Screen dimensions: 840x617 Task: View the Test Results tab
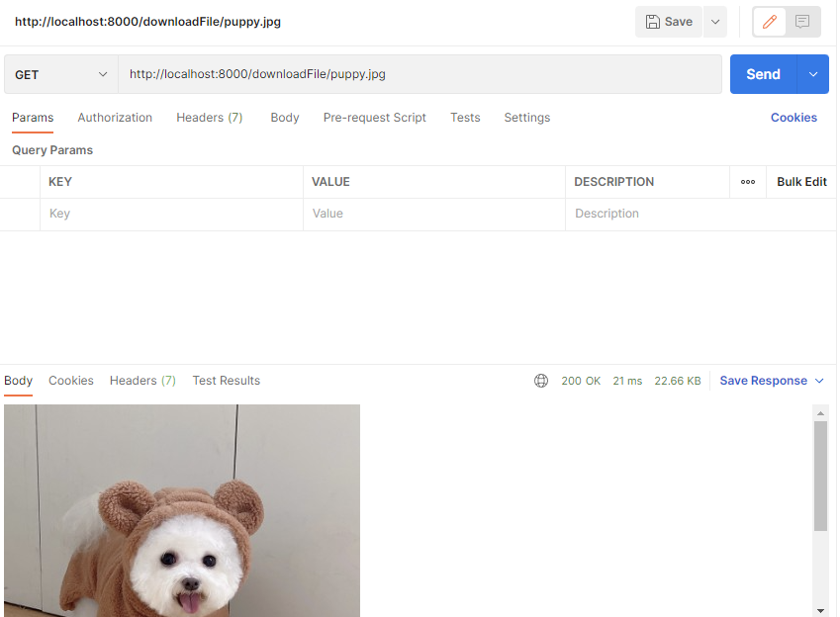coord(226,380)
